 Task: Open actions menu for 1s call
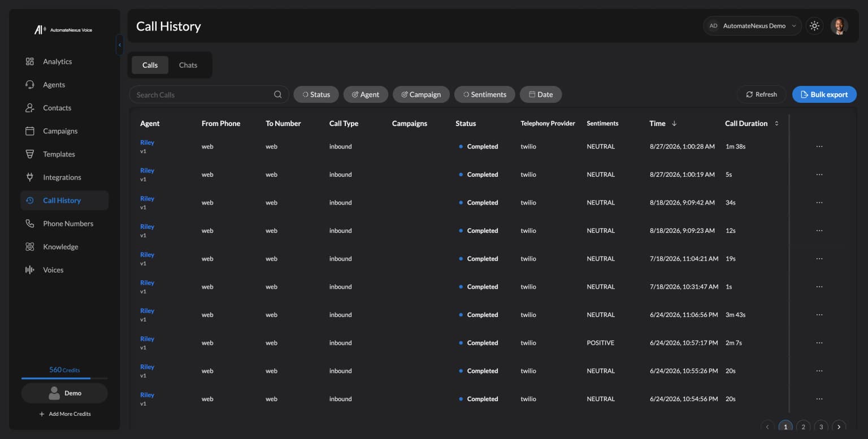[819, 286]
